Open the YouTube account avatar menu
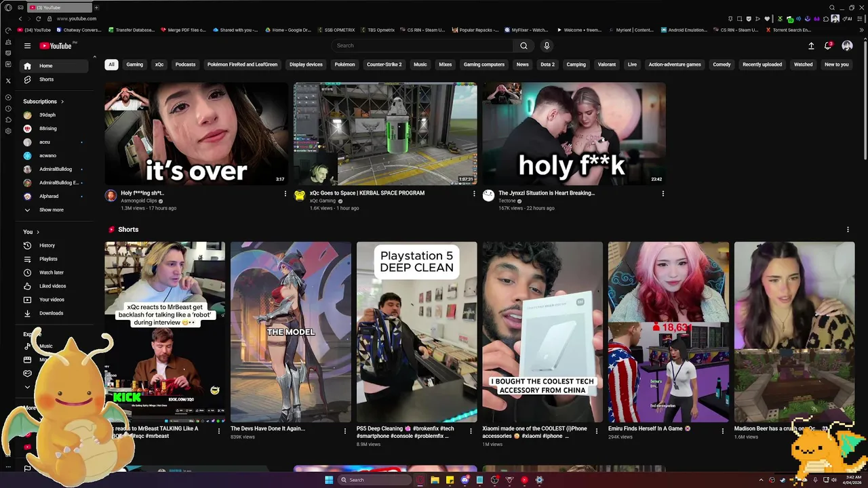868x488 pixels. [847, 45]
